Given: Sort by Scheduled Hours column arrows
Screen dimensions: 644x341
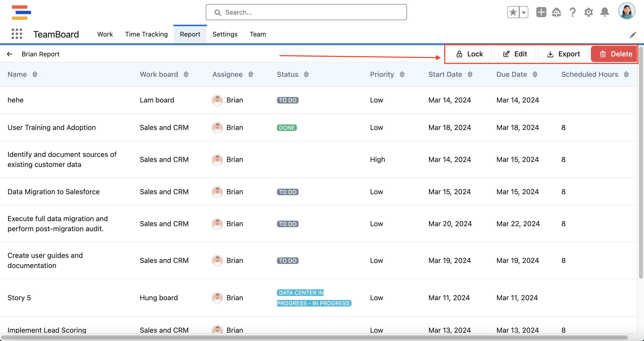Looking at the screenshot, I should 626,74.
